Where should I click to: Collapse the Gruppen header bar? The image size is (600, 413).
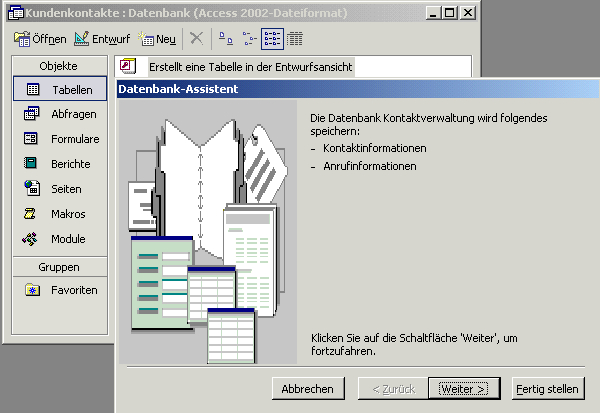(59, 267)
